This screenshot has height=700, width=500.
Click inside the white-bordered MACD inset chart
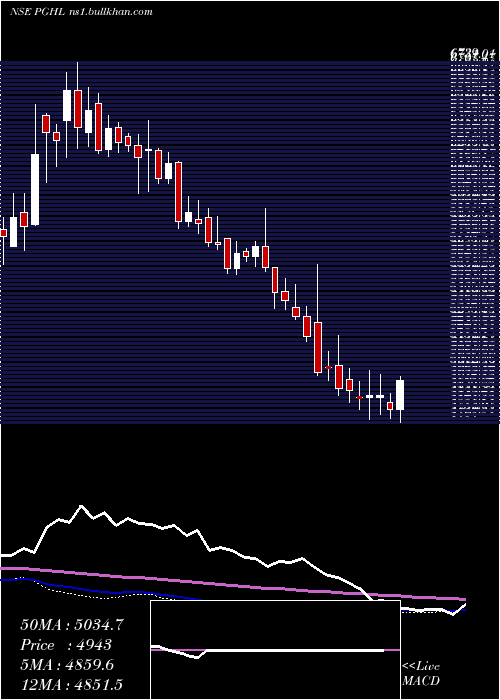point(275,650)
